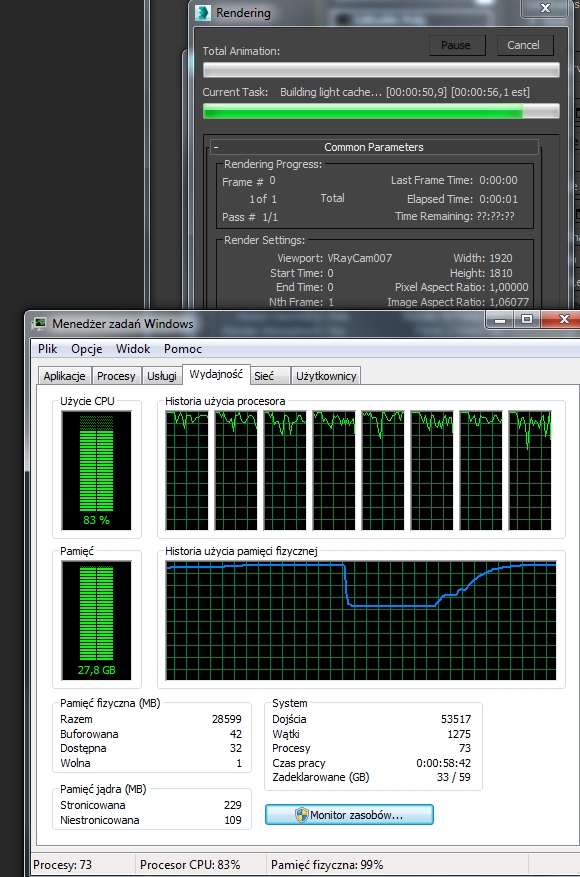The width and height of the screenshot is (580, 877).
Task: Click the Wolna memory row
Action: 151,763
